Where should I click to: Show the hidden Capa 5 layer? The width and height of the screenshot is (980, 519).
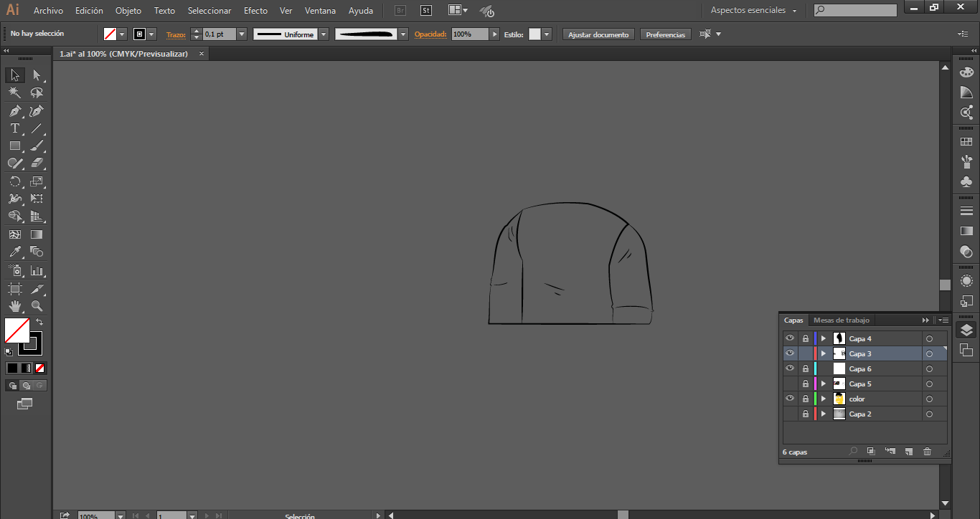coord(790,384)
